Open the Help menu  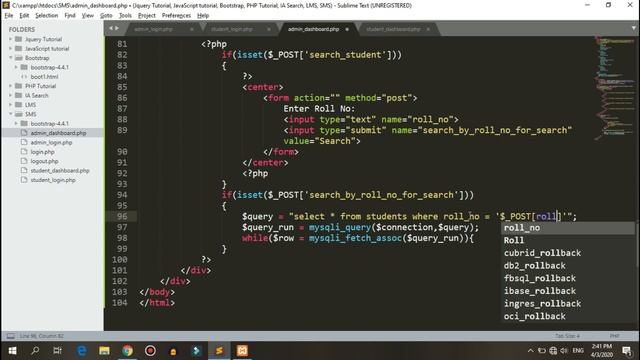pyautogui.click(x=203, y=16)
